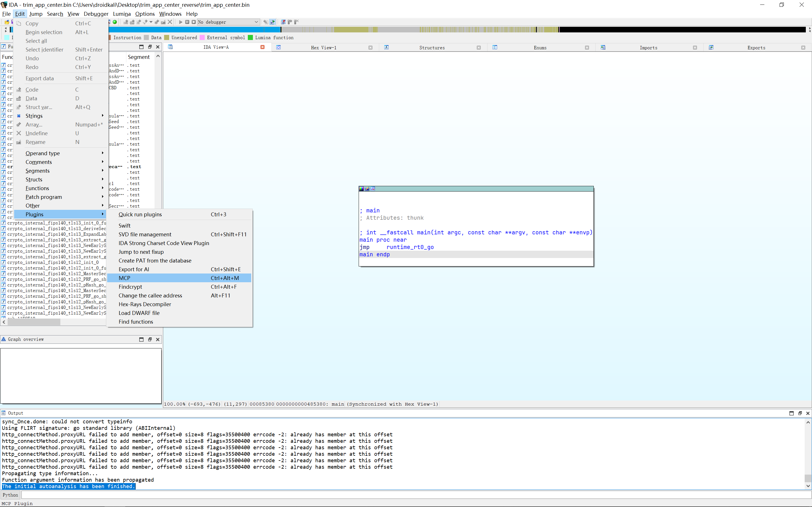Click the pause process toolbar icon

(x=187, y=22)
